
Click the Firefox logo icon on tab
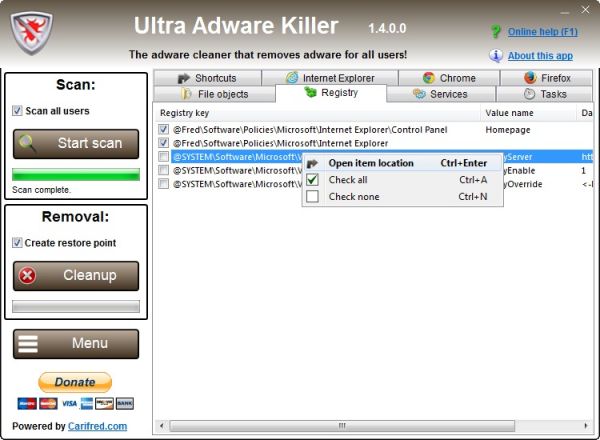(530, 78)
